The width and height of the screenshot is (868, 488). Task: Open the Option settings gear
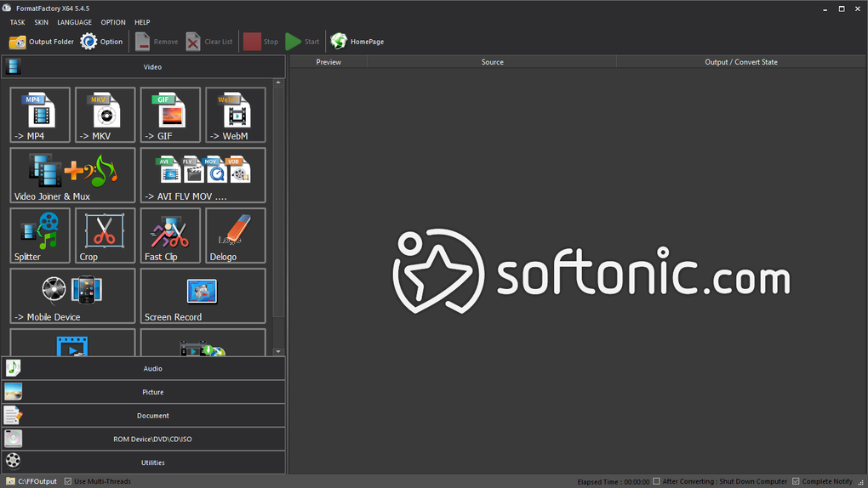101,42
